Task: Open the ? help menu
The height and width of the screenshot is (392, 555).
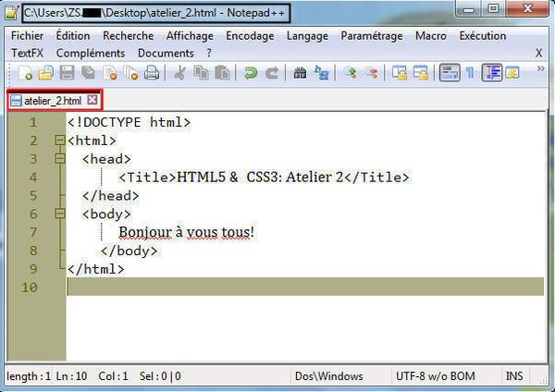Action: (209, 53)
